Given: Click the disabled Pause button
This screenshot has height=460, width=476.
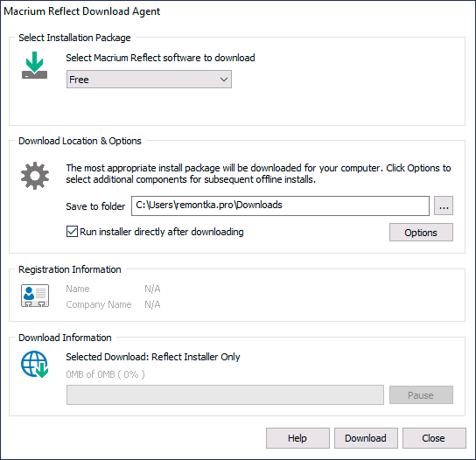Looking at the screenshot, I should (421, 395).
